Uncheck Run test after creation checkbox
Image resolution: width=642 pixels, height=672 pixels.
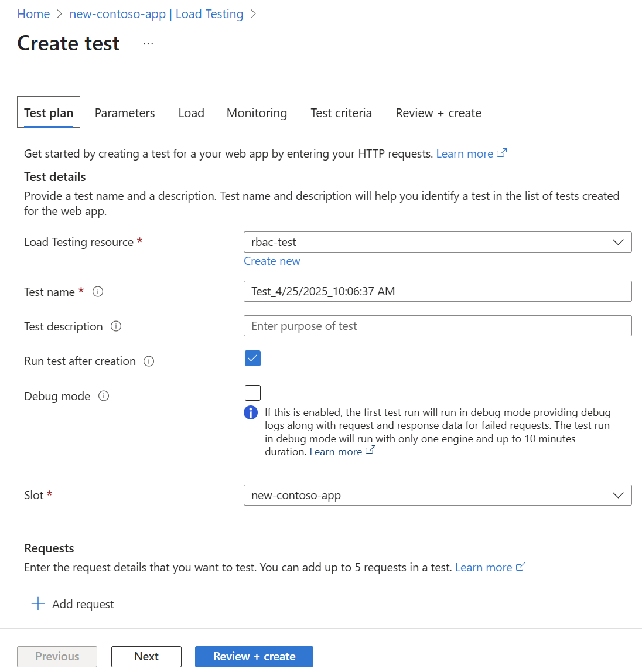[252, 359]
